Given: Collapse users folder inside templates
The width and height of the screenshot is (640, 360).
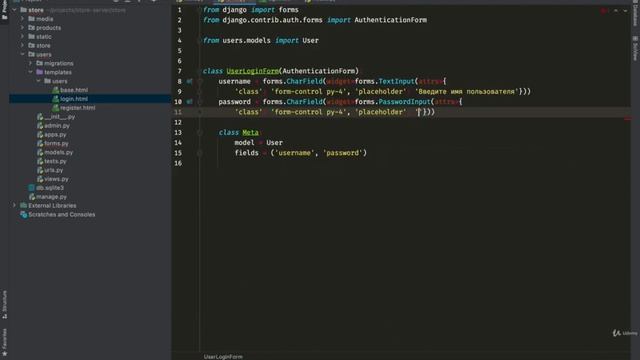Looking at the screenshot, I should tap(39, 81).
